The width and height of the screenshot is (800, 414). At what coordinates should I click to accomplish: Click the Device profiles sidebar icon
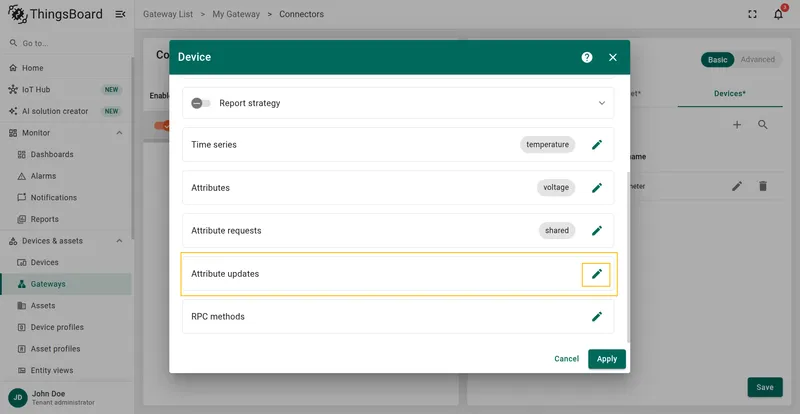coord(21,327)
